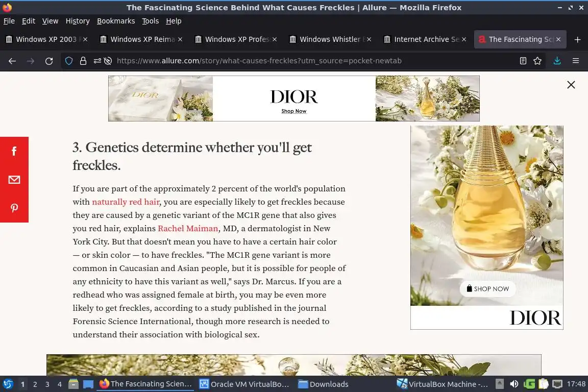
Task: Open the Rachel Maiman link
Action: pos(188,229)
